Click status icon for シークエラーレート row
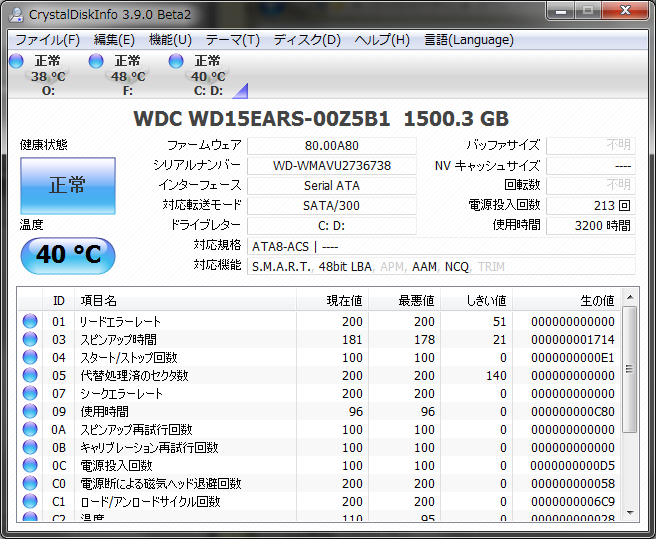656x539 pixels. tap(30, 393)
